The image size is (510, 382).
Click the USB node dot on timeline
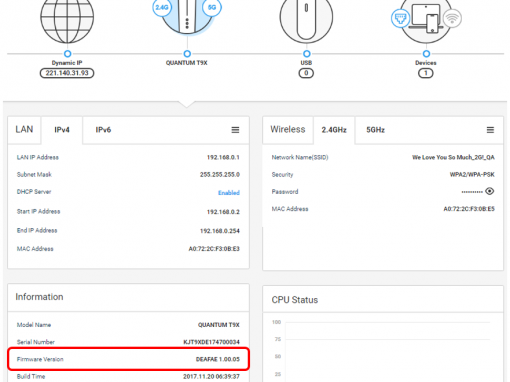pos(306,54)
